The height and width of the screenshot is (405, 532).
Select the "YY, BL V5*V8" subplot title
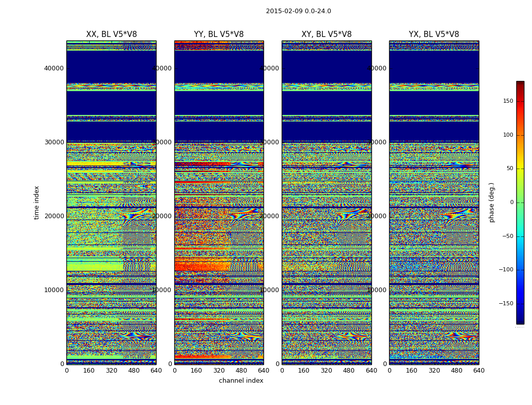tap(219, 34)
